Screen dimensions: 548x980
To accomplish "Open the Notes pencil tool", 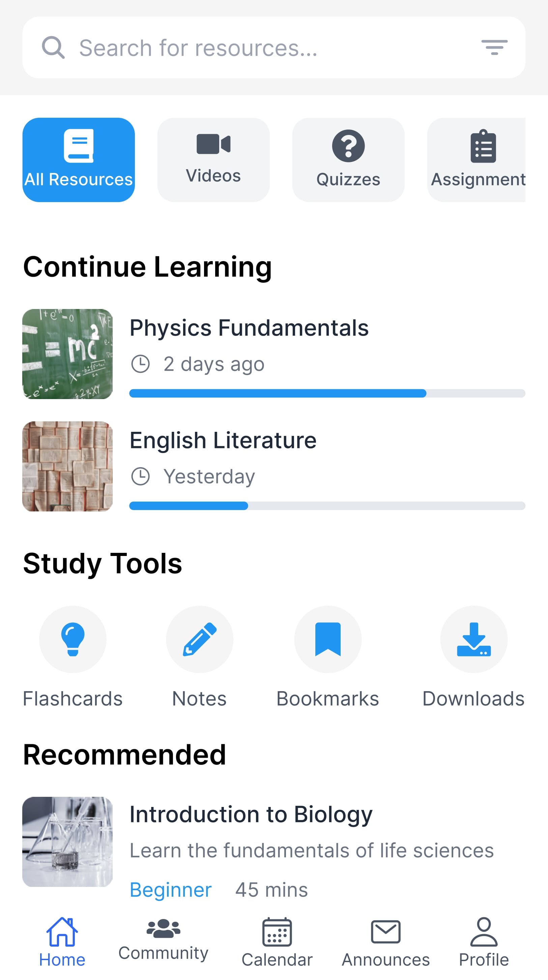I will click(x=199, y=639).
